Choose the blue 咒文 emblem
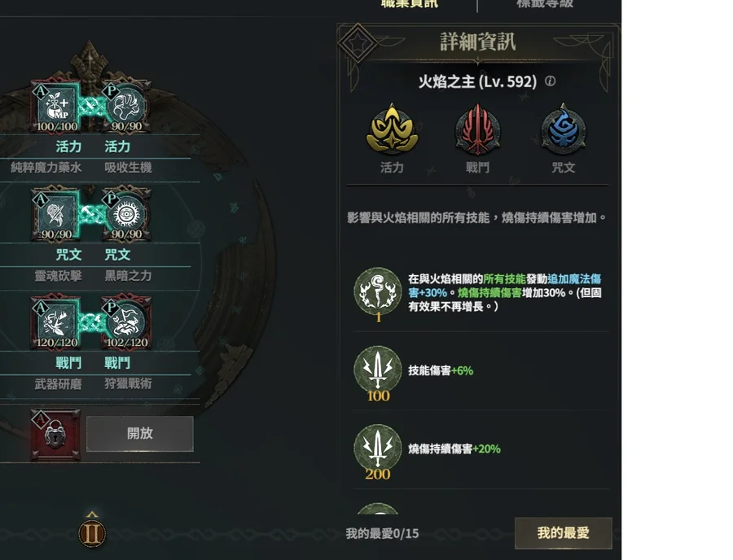Image resolution: width=733 pixels, height=560 pixels. point(564,129)
